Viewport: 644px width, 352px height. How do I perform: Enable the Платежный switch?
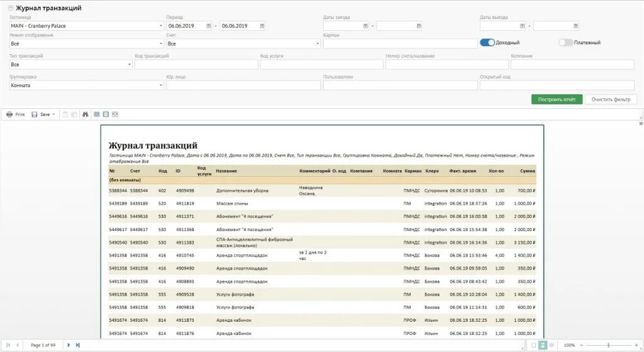pos(565,42)
